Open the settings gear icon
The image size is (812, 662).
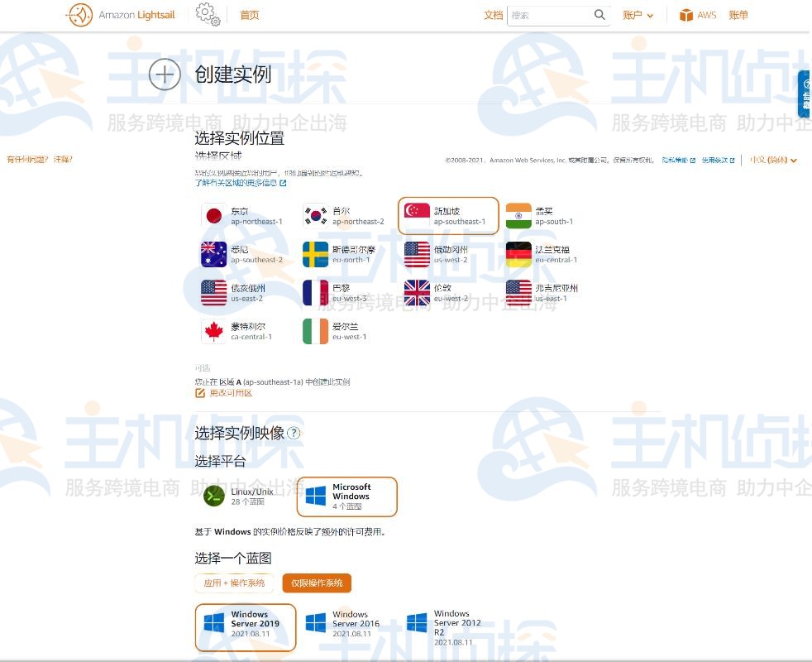point(207,14)
